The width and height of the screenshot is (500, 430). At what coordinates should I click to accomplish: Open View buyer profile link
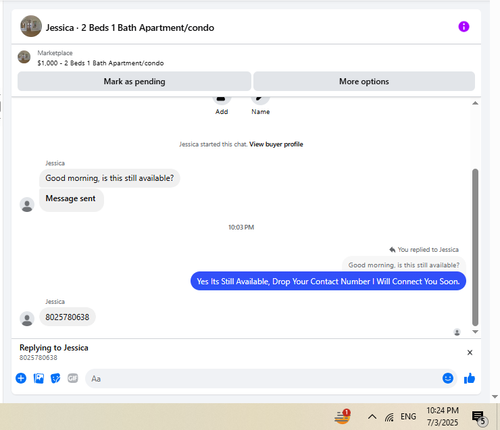[276, 144]
